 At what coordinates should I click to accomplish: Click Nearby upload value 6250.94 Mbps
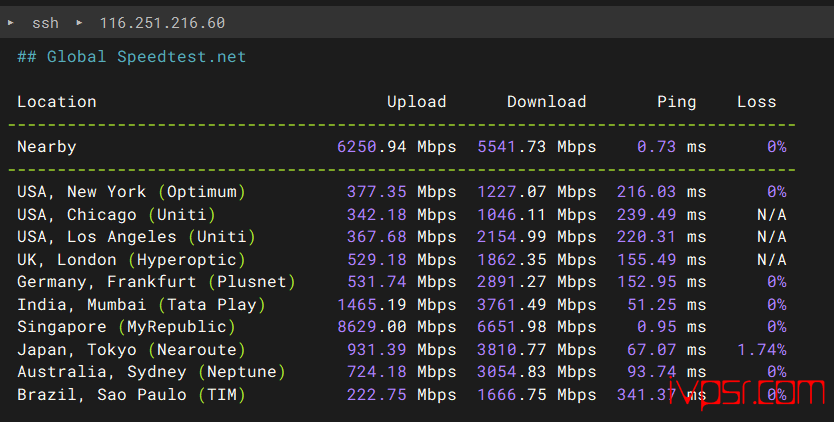[397, 146]
